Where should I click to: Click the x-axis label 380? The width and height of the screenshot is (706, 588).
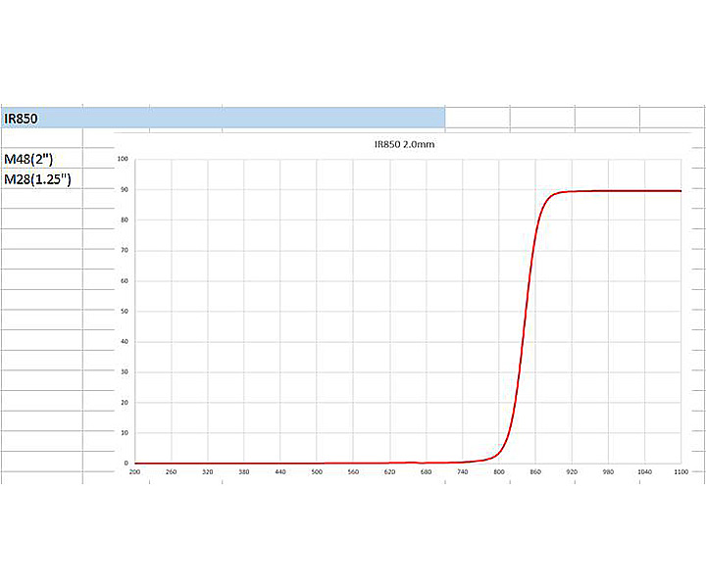[x=244, y=473]
